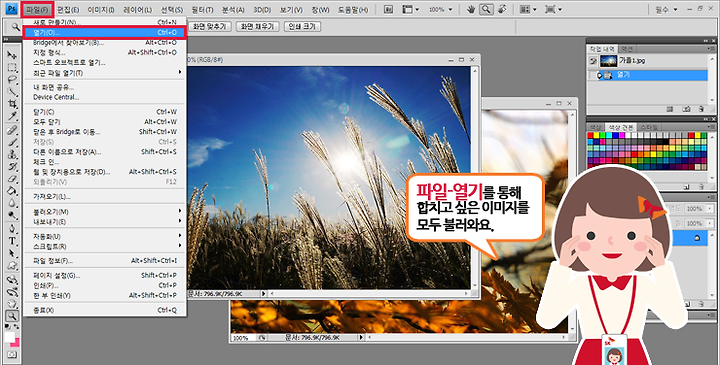Select the 열기 history state
Screen dimensions: 720x365
pos(648,75)
